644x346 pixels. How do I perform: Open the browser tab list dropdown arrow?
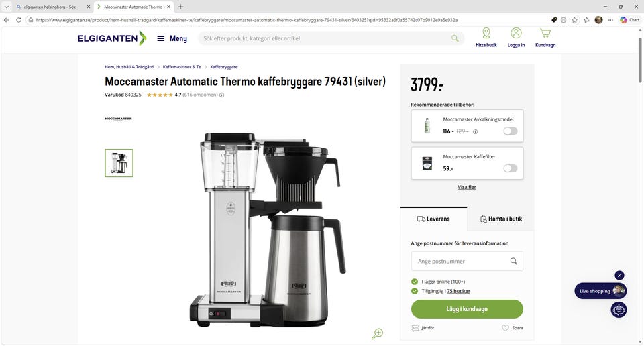tap(7, 7)
